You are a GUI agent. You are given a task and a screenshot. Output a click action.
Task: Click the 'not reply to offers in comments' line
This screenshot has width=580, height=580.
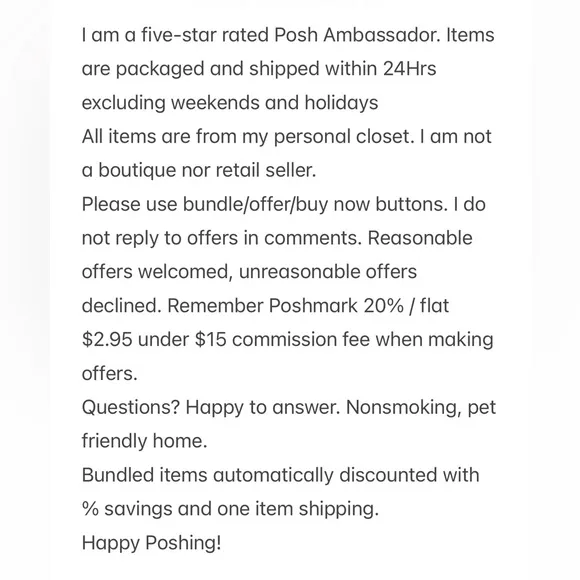point(277,238)
